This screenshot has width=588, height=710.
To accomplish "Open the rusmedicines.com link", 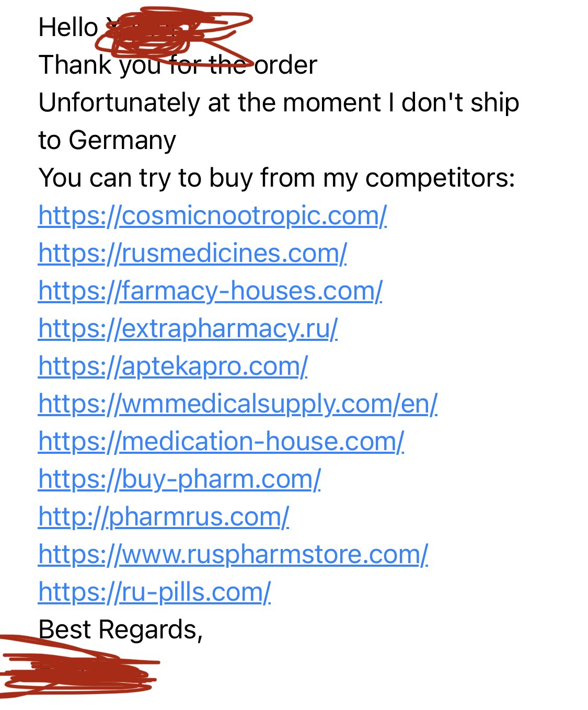I will coord(192,253).
